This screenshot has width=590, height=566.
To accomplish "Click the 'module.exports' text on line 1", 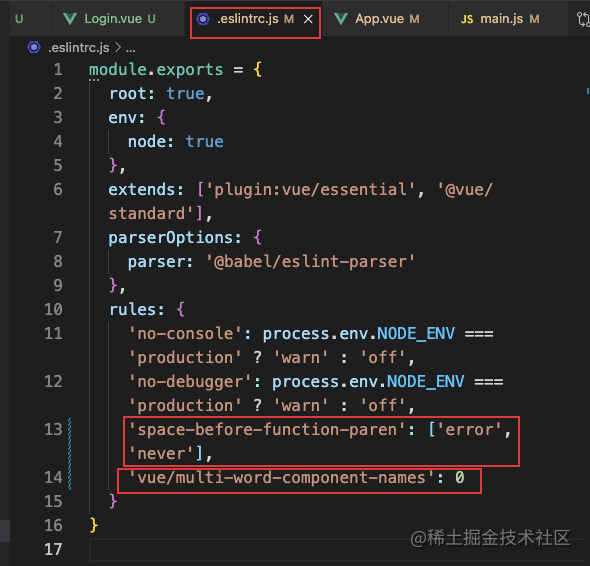I will (156, 70).
